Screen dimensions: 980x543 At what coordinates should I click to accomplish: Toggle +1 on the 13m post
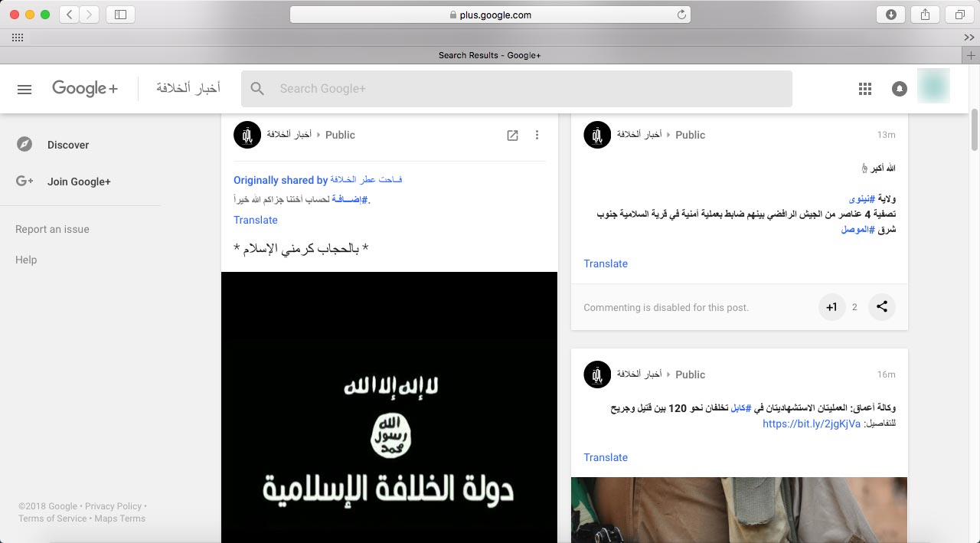(x=831, y=307)
